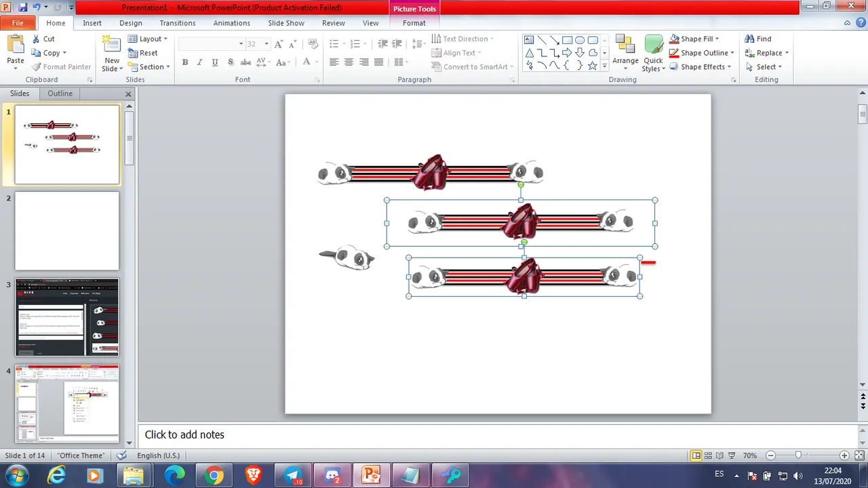The width and height of the screenshot is (868, 488).
Task: Select the 5-Point Star shape
Action: coord(592,66)
